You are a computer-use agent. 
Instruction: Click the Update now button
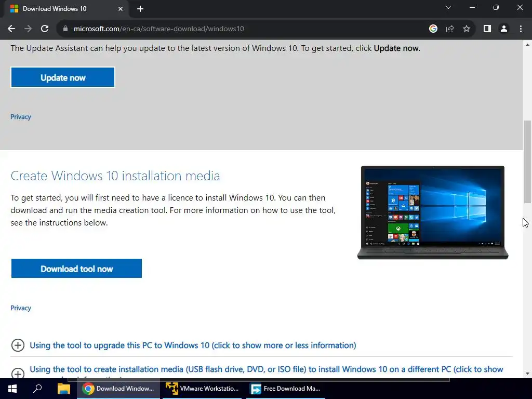point(63,77)
